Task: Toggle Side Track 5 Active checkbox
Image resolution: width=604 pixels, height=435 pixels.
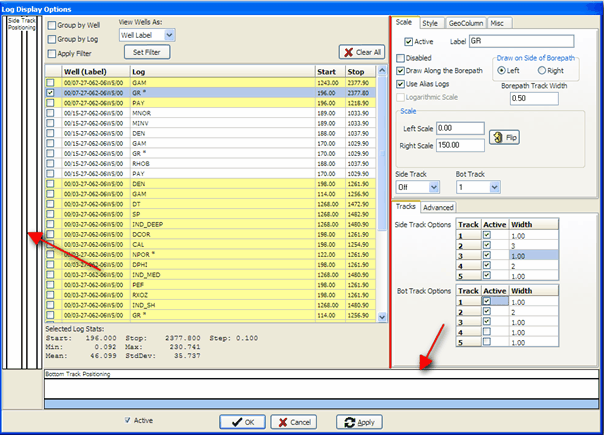Action: tap(487, 275)
